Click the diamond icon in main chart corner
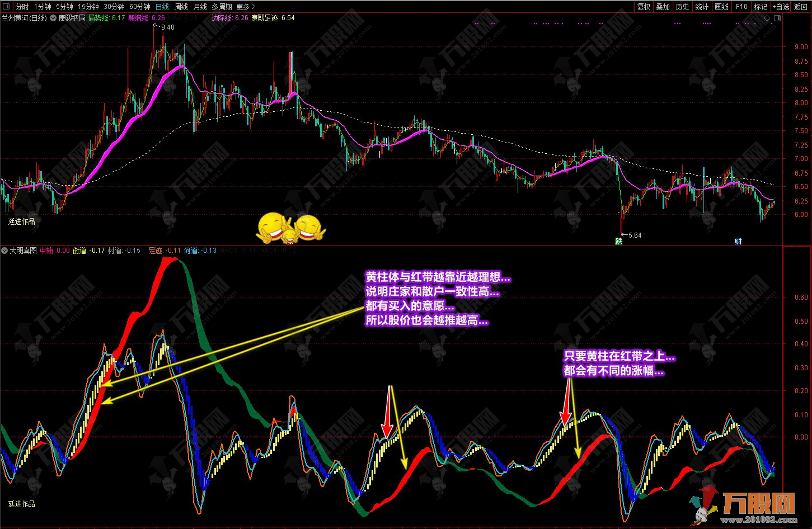This screenshot has height=529, width=812. pos(767,18)
